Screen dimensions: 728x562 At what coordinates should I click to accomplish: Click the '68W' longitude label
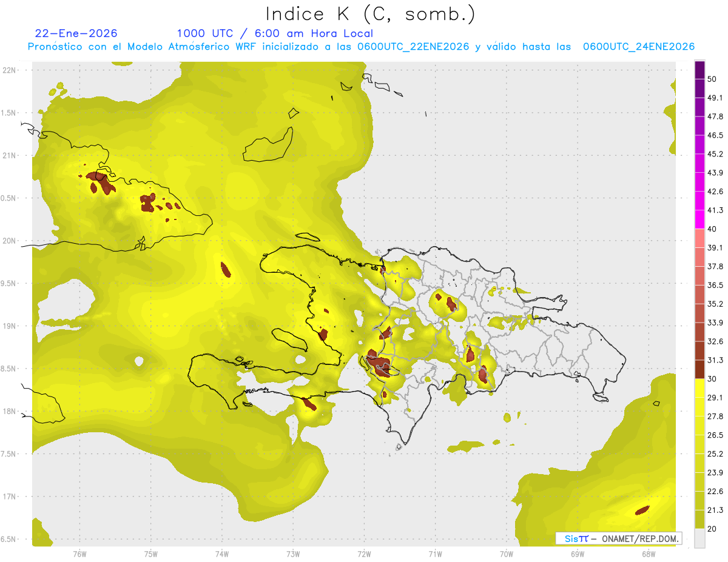[649, 554]
